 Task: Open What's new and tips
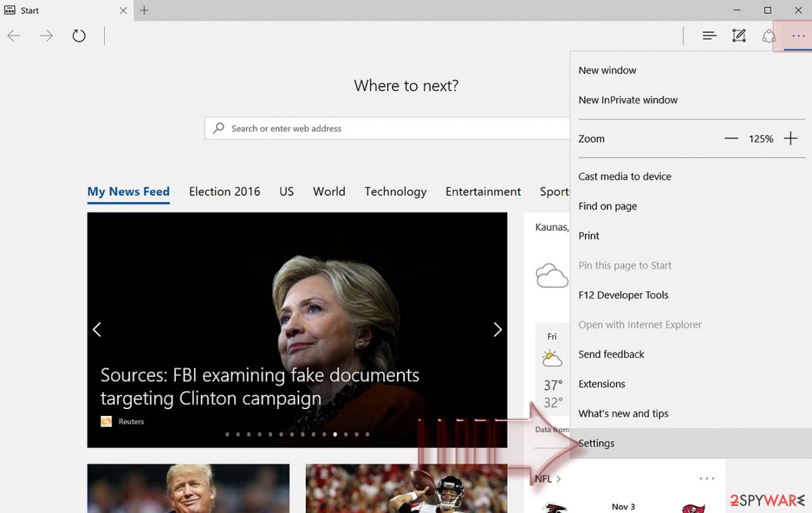coord(624,413)
